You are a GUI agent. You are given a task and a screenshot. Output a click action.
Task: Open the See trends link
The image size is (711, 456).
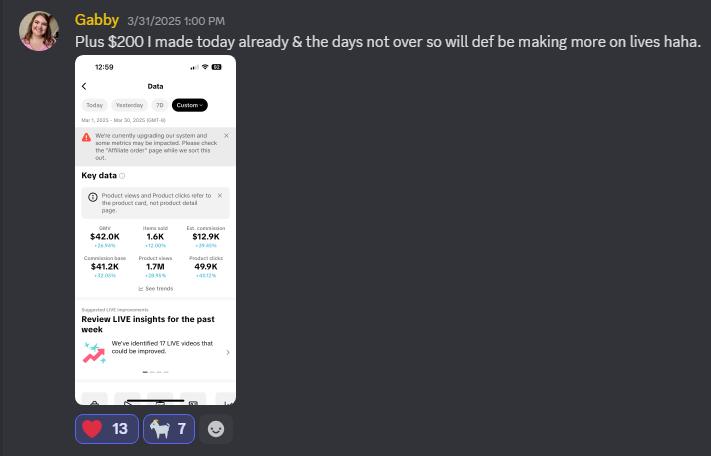point(156,289)
